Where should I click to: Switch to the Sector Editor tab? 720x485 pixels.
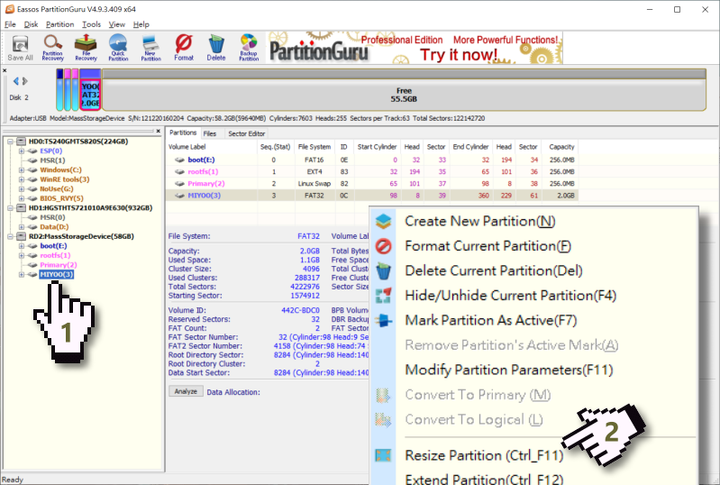click(x=247, y=134)
